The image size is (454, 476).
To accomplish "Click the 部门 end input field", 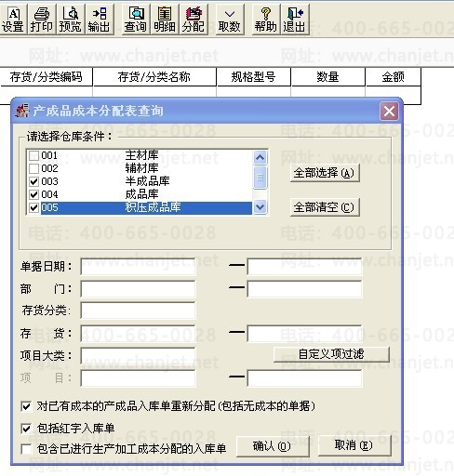I will (x=304, y=289).
